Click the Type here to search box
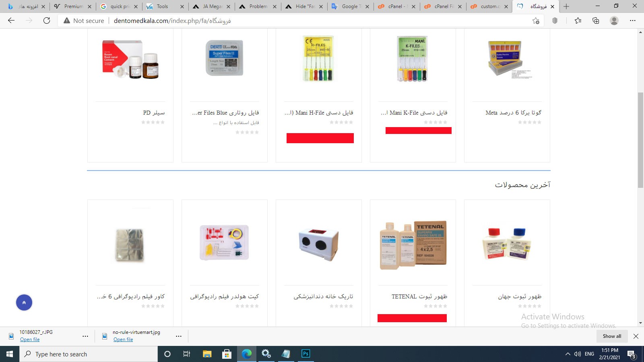The height and width of the screenshot is (362, 644). [x=89, y=354]
